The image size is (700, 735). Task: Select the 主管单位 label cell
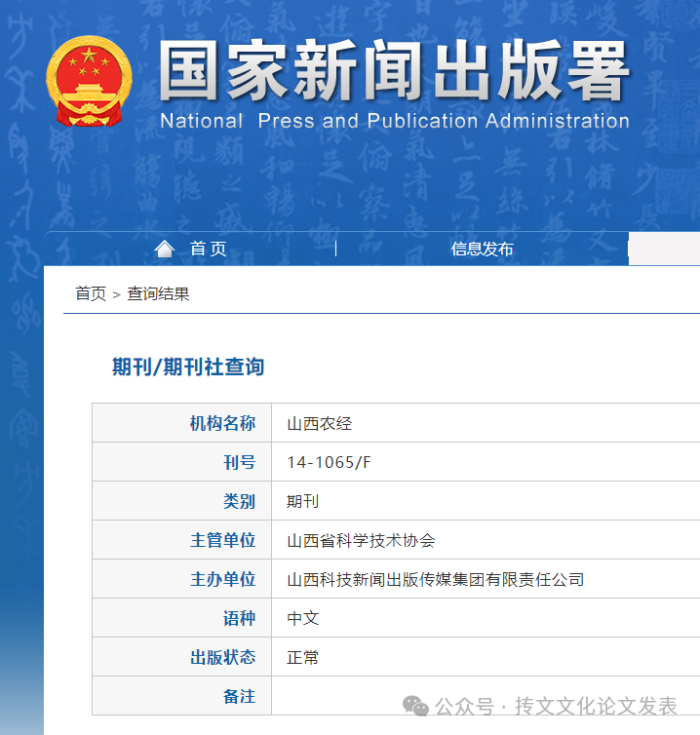pyautogui.click(x=182, y=539)
